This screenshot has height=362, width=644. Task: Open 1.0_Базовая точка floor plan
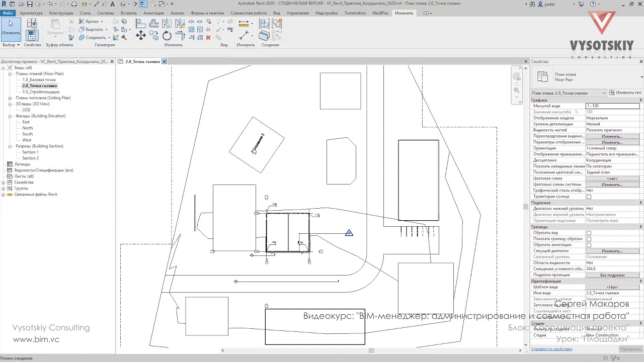click(x=39, y=80)
